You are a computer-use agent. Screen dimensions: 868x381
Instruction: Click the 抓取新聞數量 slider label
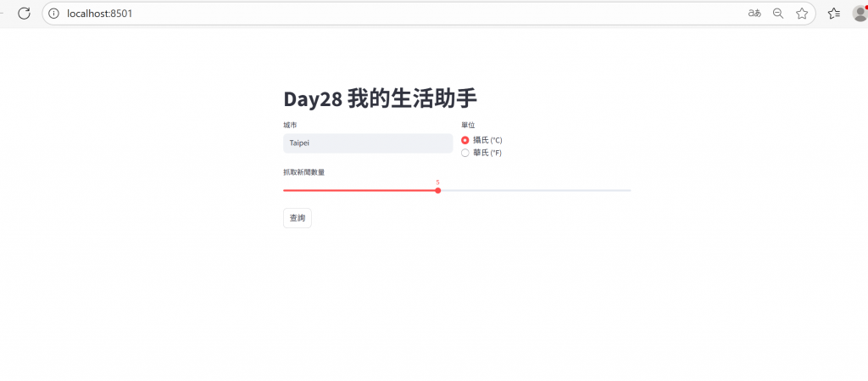point(304,172)
